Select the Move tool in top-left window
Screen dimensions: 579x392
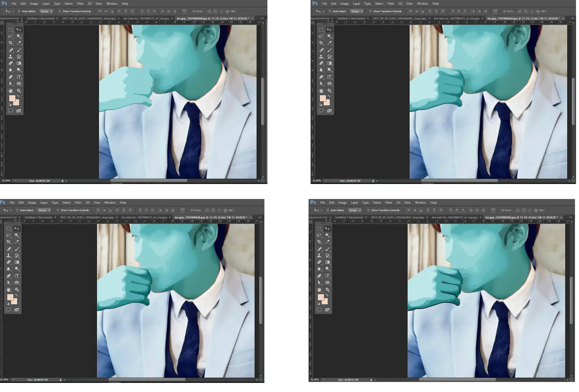(19, 29)
